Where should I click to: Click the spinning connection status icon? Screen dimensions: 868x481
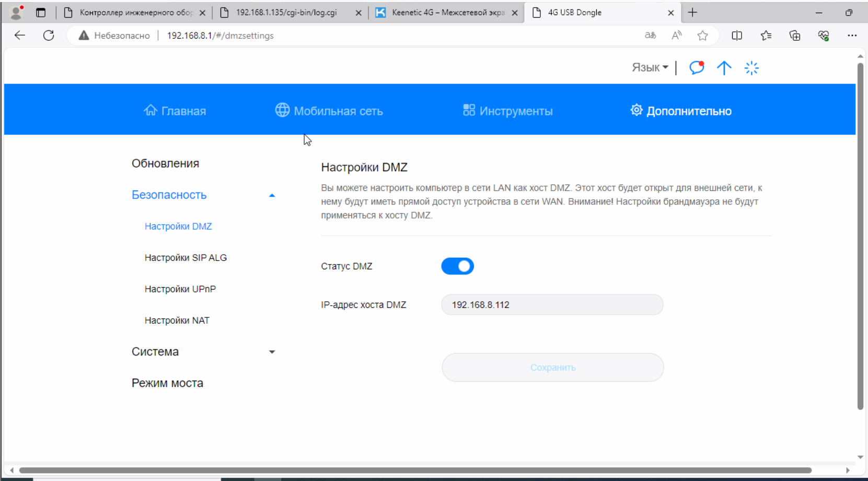(751, 68)
